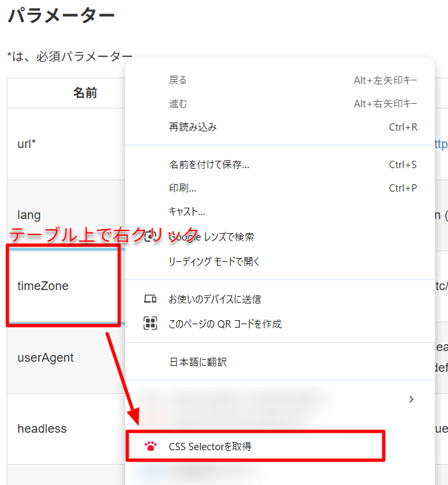Choose お使いのデバイスに送信 menu entry

coord(215,299)
